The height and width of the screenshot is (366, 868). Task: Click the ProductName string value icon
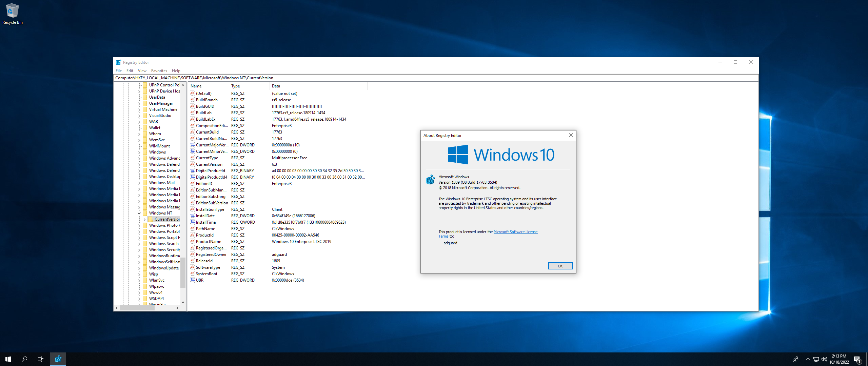coord(193,242)
